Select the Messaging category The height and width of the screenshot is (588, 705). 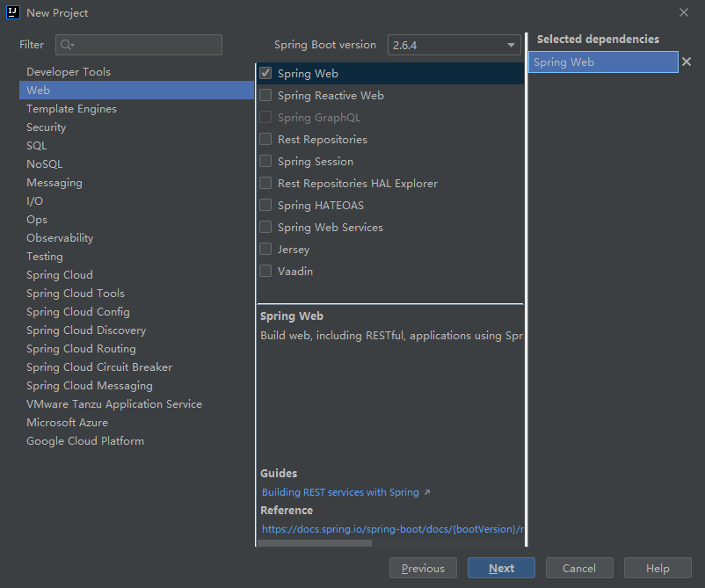click(136, 183)
